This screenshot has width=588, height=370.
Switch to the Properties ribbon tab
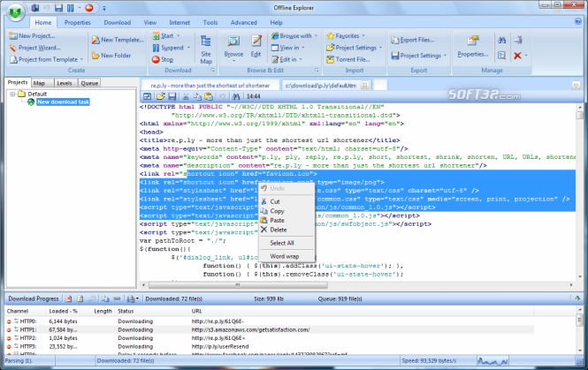point(78,22)
